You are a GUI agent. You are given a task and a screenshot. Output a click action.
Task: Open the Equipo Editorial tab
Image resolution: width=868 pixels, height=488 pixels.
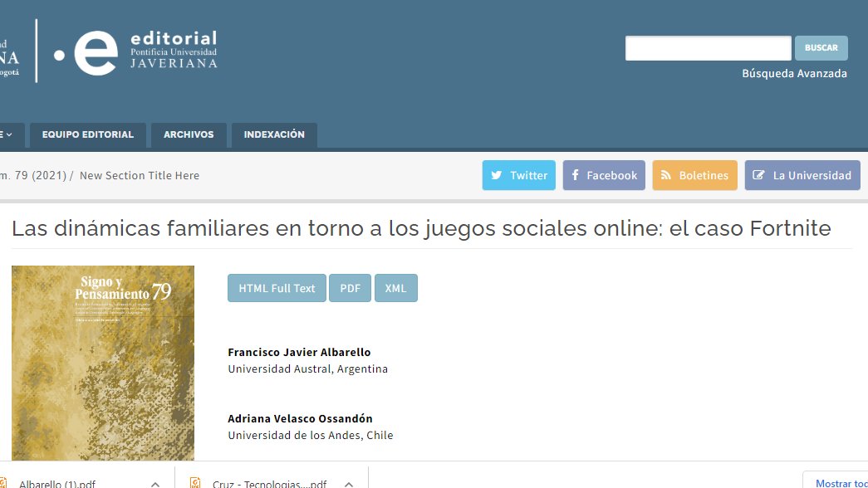point(88,134)
